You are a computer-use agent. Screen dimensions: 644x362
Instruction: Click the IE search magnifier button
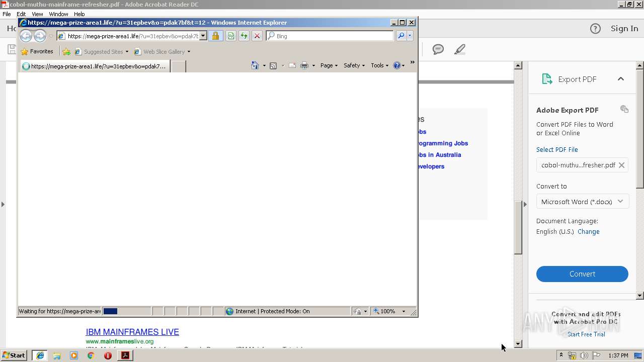[x=401, y=36]
